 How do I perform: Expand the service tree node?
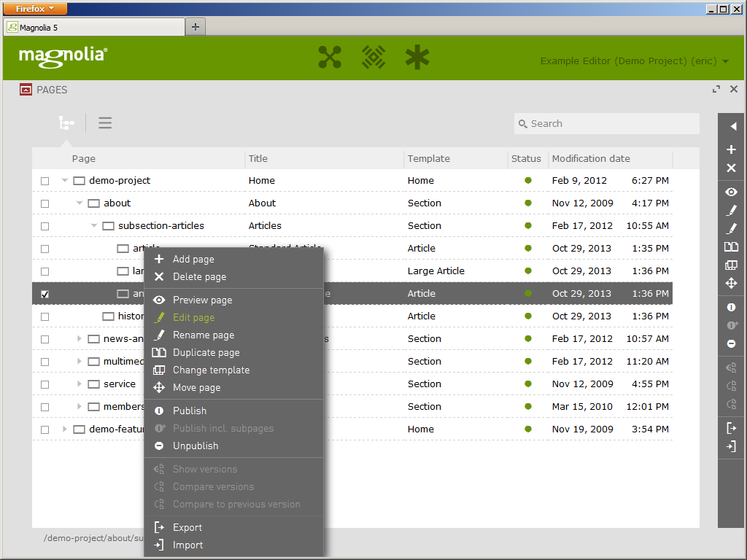(80, 384)
